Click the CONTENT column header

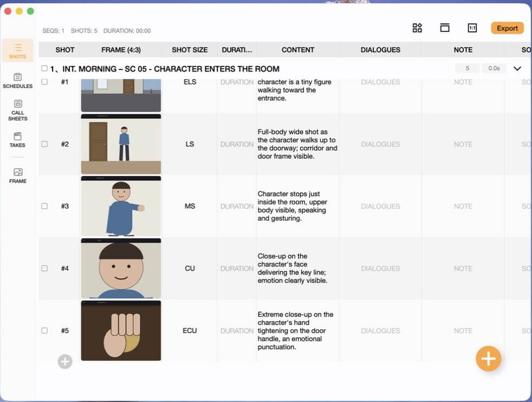[x=298, y=50]
